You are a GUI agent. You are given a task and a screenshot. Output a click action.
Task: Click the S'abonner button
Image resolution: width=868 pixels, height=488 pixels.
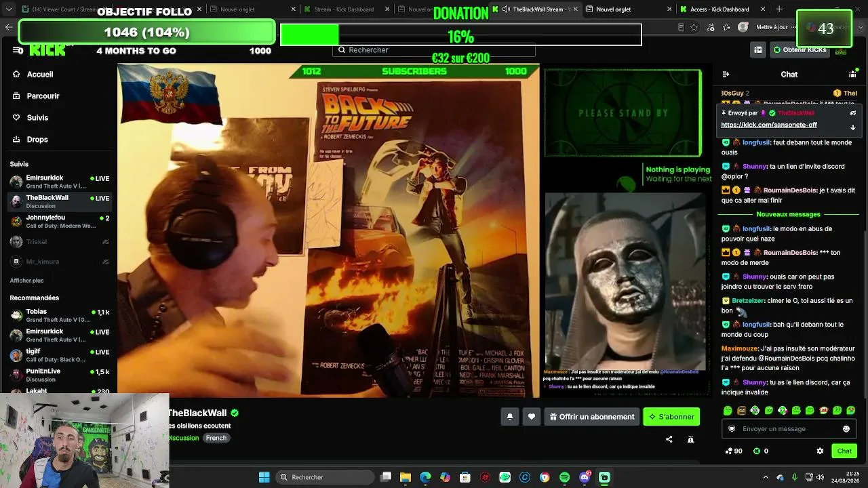(x=671, y=417)
